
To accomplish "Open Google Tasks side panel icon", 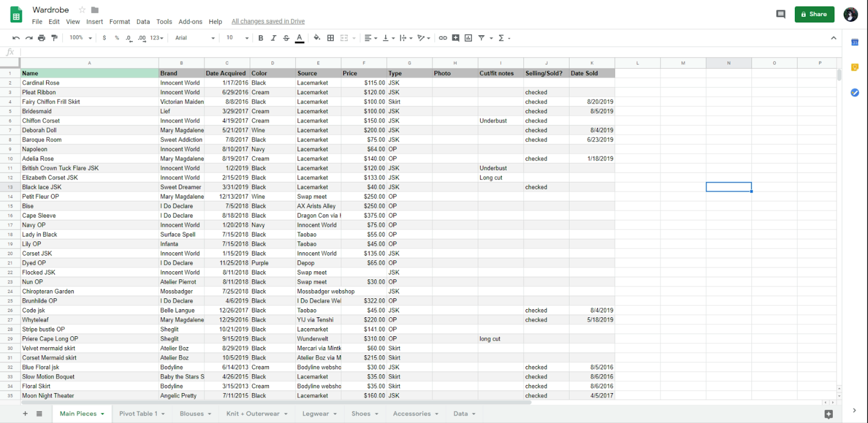I will [854, 93].
